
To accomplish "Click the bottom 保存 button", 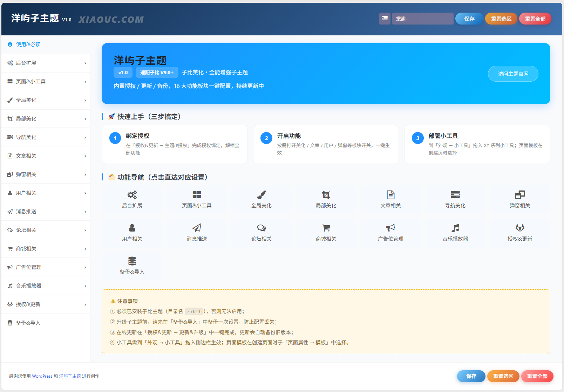I will 471,376.
